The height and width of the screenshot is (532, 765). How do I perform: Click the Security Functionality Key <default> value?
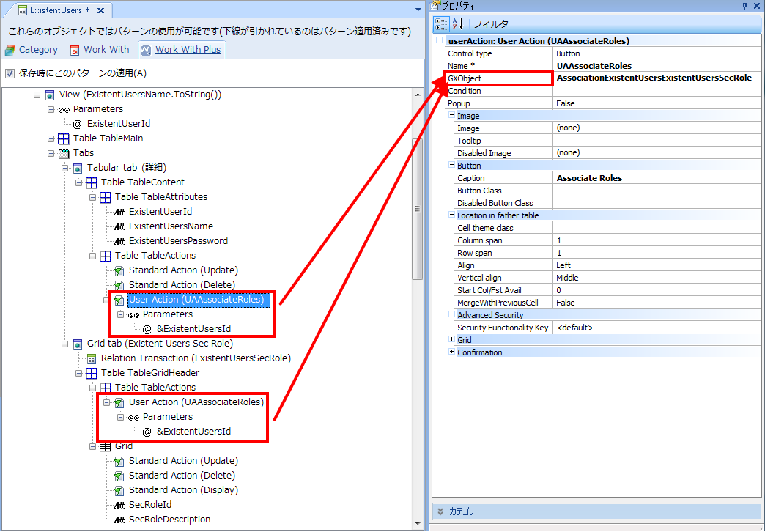tap(574, 328)
